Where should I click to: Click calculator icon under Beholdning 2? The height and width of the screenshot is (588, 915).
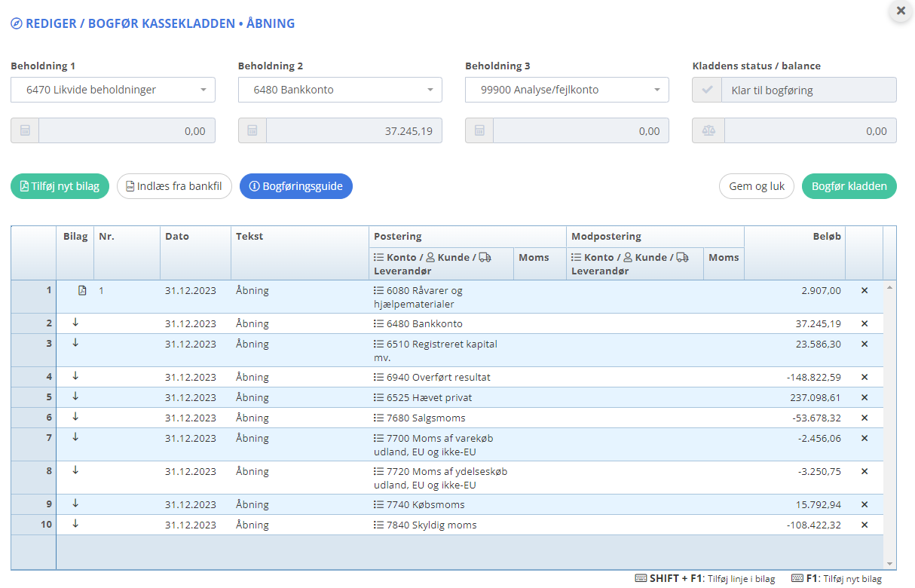[252, 130]
